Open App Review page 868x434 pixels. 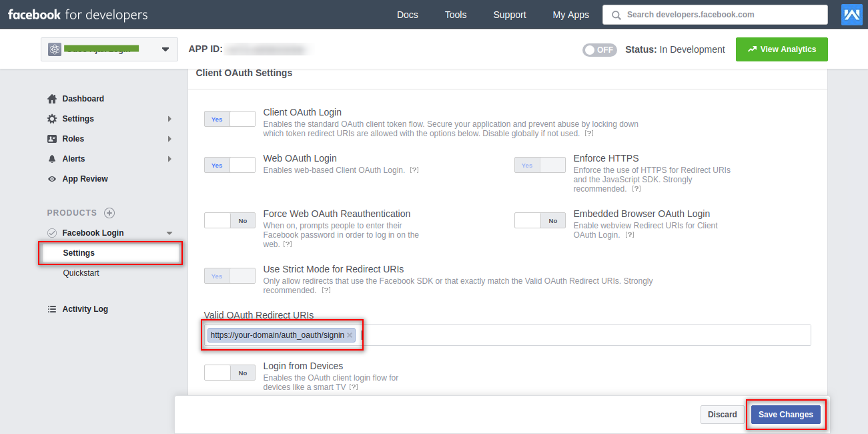click(85, 179)
